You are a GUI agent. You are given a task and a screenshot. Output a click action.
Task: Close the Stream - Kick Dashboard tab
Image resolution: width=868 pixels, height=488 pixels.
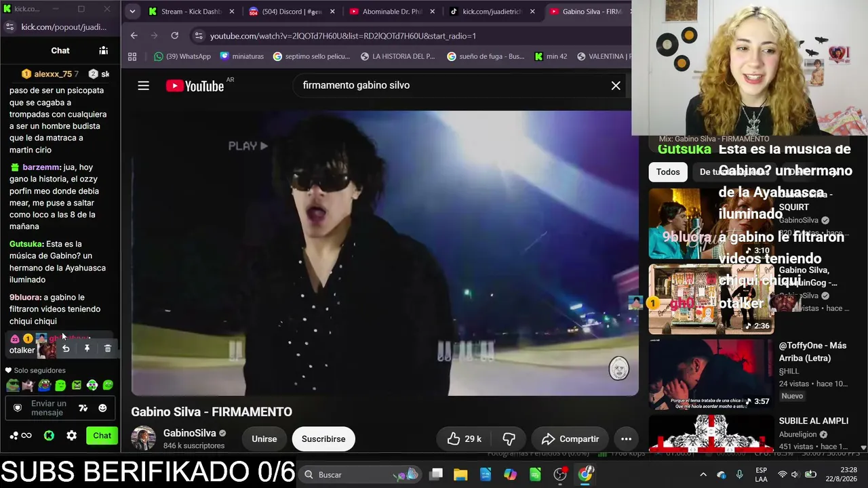click(x=232, y=12)
